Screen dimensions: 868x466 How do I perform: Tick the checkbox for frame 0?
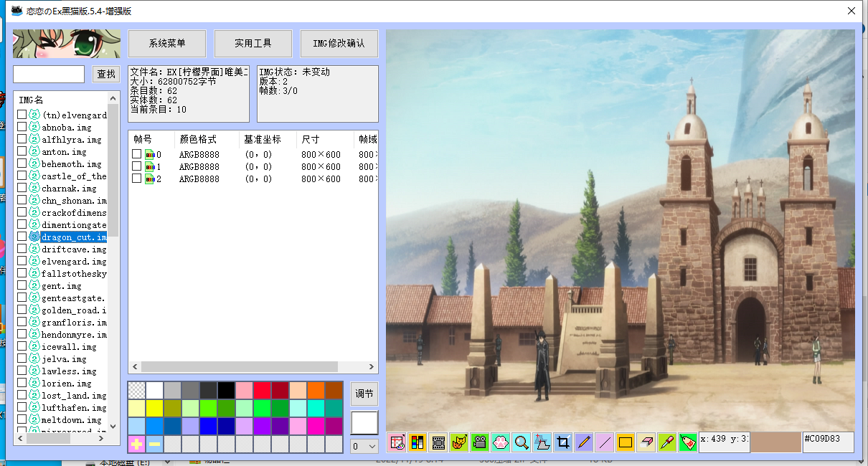pos(136,154)
